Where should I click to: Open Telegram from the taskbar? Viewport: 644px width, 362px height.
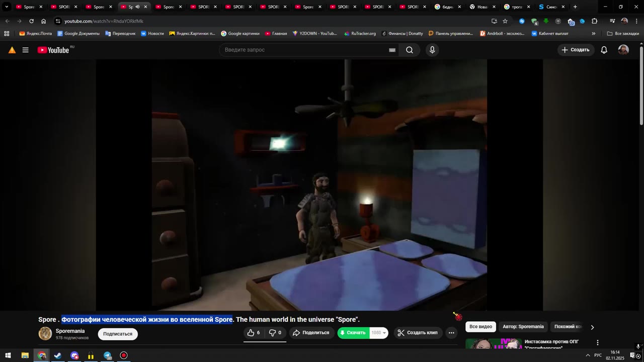pos(107,355)
